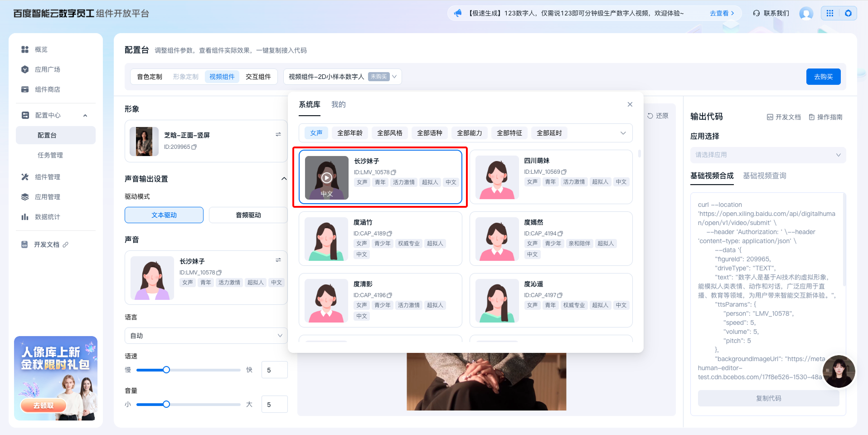
Task: Switch to the 我的 library tab
Action: pos(338,104)
